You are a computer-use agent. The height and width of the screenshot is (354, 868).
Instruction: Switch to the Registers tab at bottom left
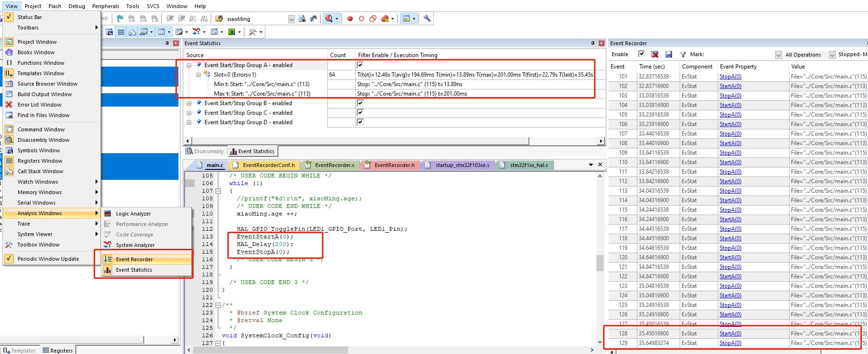pyautogui.click(x=58, y=350)
